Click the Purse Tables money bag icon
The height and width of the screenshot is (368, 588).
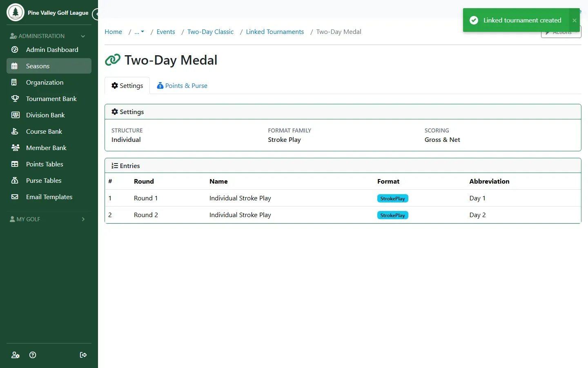coord(15,180)
